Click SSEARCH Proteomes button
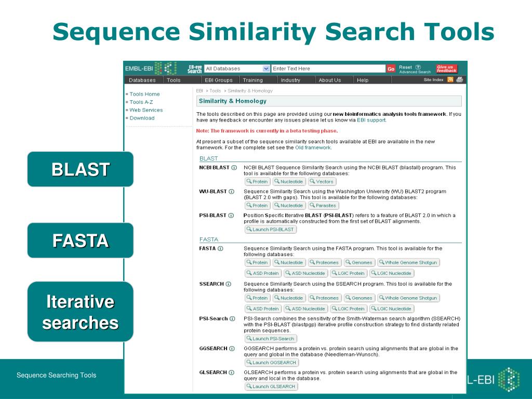Viewport: 532px width, 399px height. pyautogui.click(x=324, y=298)
